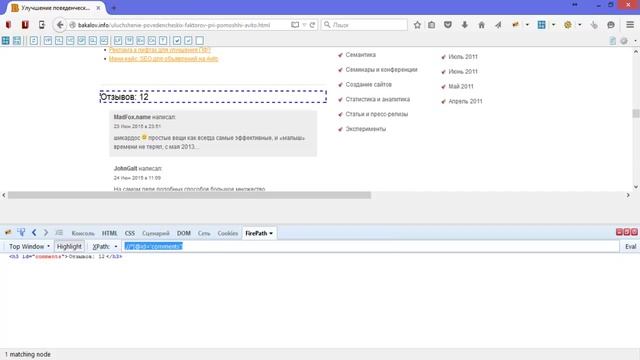Image resolution: width=640 pixels, height=360 pixels.
Task: Click the Firebug logo in the panel toolbar
Action: point(8,233)
